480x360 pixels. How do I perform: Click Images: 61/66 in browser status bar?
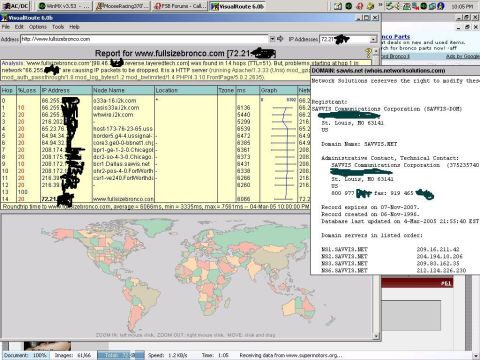tap(72, 355)
